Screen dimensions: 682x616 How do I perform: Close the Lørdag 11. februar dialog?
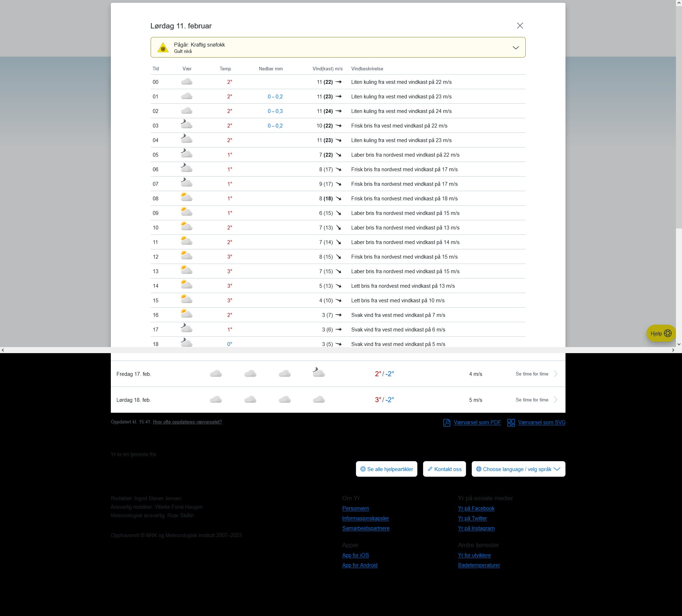520,26
